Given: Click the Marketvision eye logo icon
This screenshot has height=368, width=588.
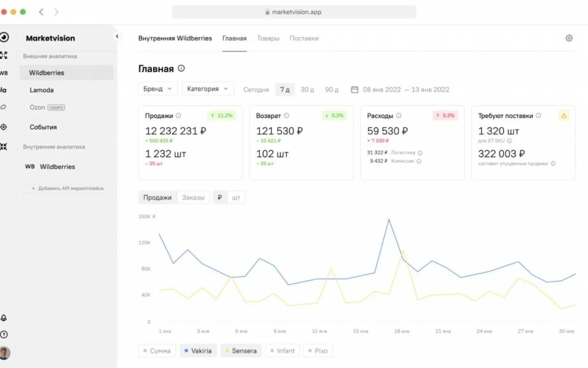Looking at the screenshot, I should click(x=4, y=37).
